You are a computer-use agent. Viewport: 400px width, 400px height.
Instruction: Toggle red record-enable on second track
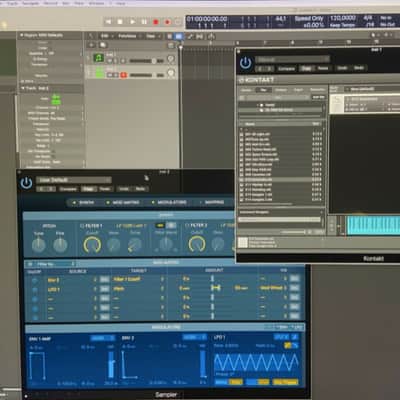tap(123, 75)
